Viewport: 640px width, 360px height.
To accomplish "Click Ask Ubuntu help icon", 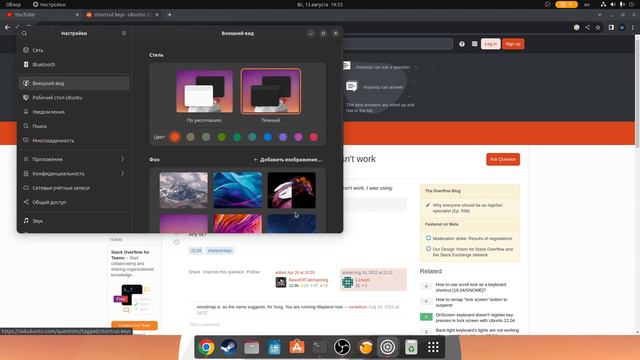I will 462,44.
